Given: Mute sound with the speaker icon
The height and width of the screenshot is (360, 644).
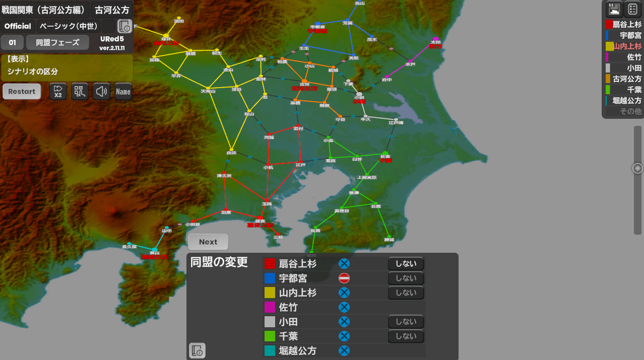Looking at the screenshot, I should point(102,92).
